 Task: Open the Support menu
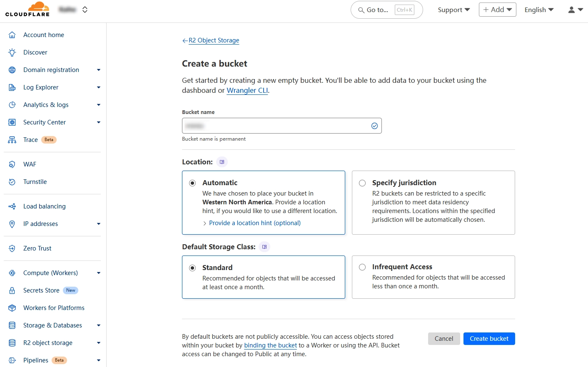tap(453, 10)
